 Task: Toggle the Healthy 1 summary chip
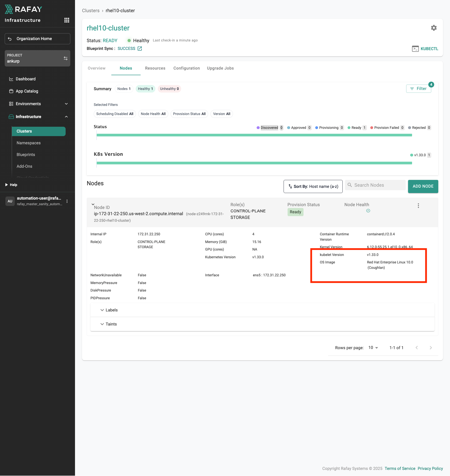click(145, 89)
